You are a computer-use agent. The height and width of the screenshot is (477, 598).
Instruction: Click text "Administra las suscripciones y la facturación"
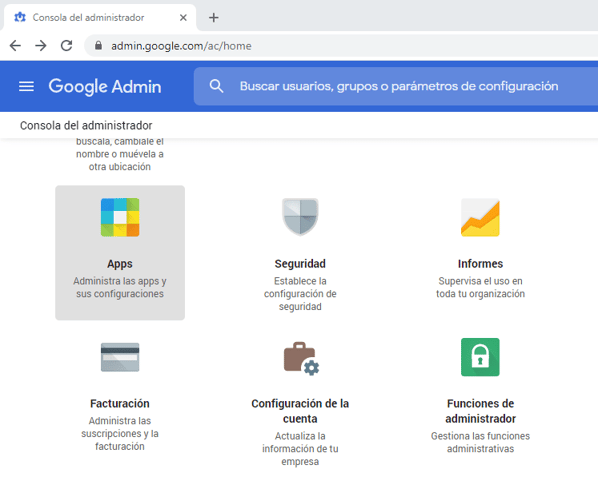(120, 434)
